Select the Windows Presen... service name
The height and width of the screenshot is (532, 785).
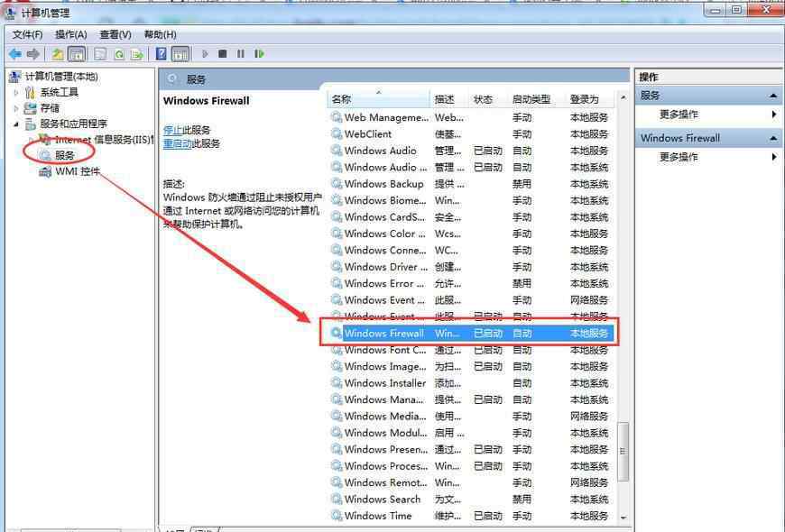click(x=386, y=449)
